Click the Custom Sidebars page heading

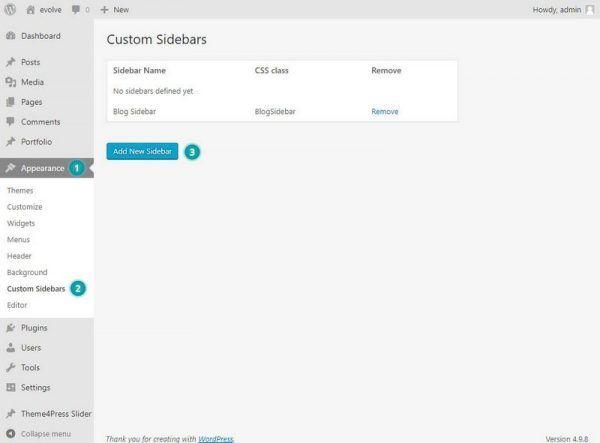coord(157,39)
